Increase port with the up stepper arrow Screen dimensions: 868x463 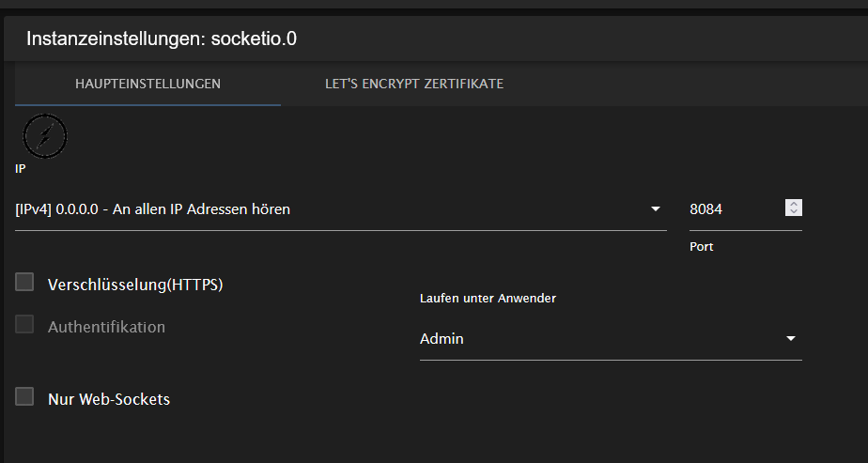pyautogui.click(x=794, y=205)
